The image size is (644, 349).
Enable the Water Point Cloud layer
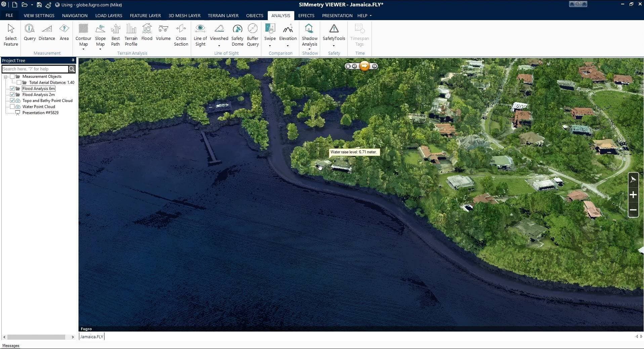click(x=12, y=106)
